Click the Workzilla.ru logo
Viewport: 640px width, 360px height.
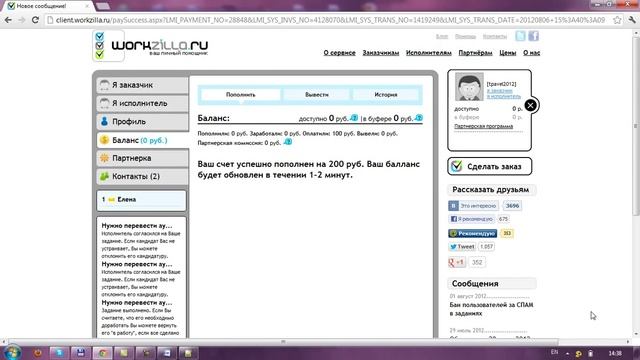[x=151, y=46]
